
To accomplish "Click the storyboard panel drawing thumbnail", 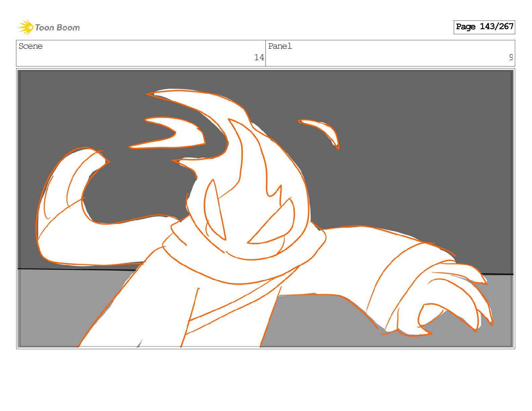I will click(x=265, y=209).
